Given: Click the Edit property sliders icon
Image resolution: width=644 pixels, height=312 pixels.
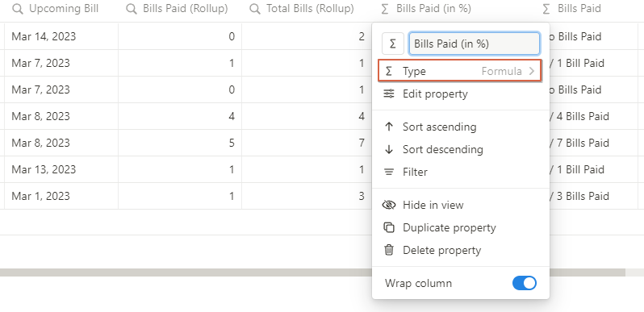Looking at the screenshot, I should pyautogui.click(x=388, y=94).
